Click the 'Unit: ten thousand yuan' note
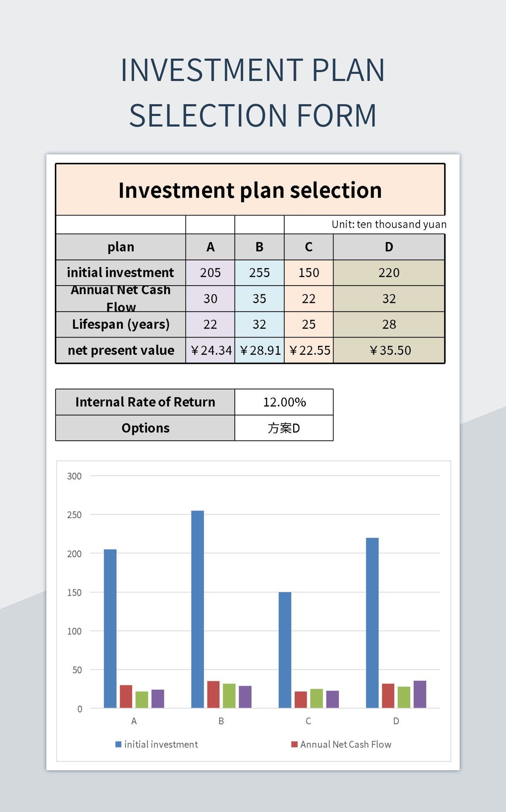Image resolution: width=506 pixels, height=812 pixels. (389, 224)
